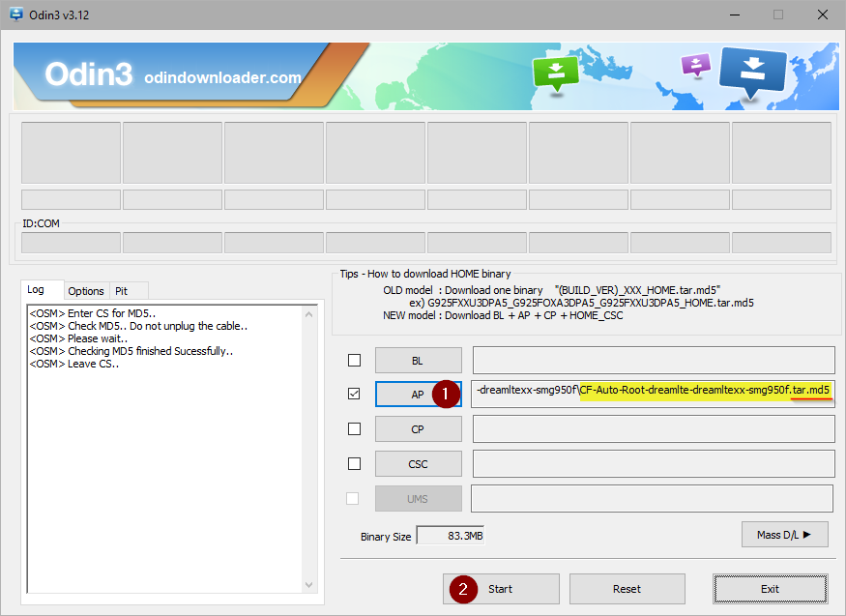Click the Exit button
This screenshot has height=616, width=846.
(770, 589)
